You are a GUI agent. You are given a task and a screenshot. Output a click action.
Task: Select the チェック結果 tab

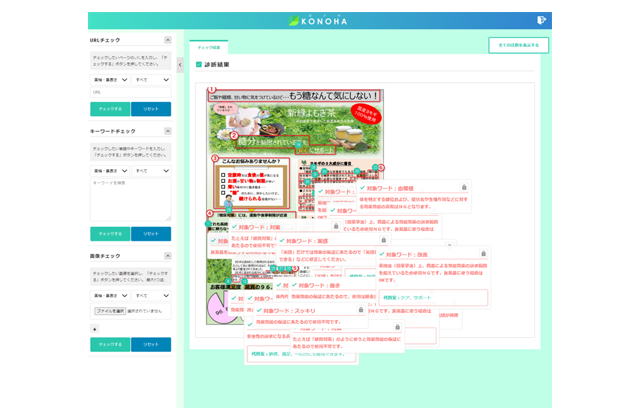tap(209, 47)
